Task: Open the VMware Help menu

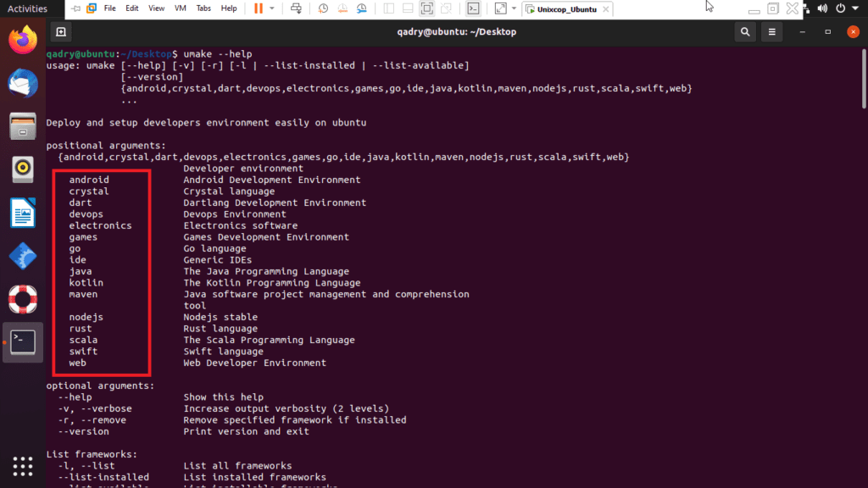Action: [229, 8]
